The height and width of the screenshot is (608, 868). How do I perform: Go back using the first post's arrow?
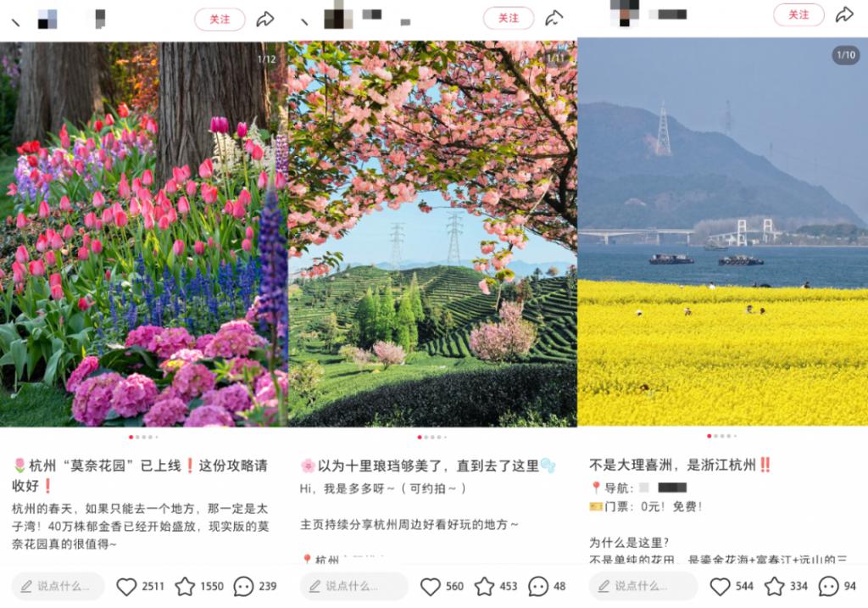coord(15,20)
